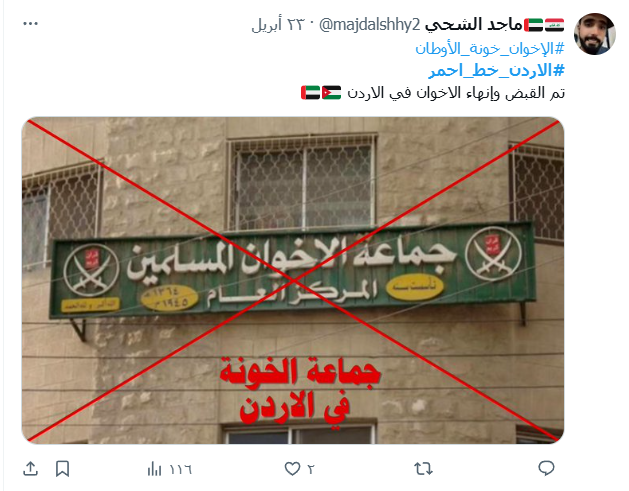
Task: Open the three-dot more options menu
Action: 30,24
